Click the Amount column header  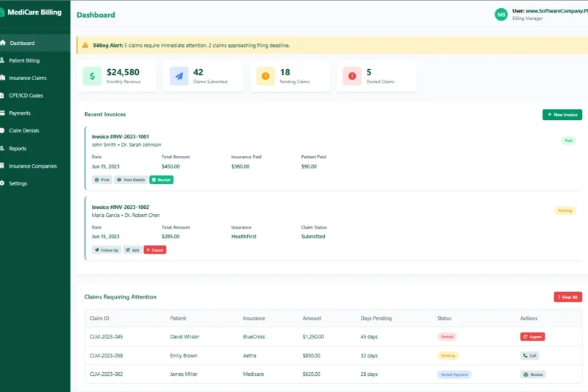(312, 318)
